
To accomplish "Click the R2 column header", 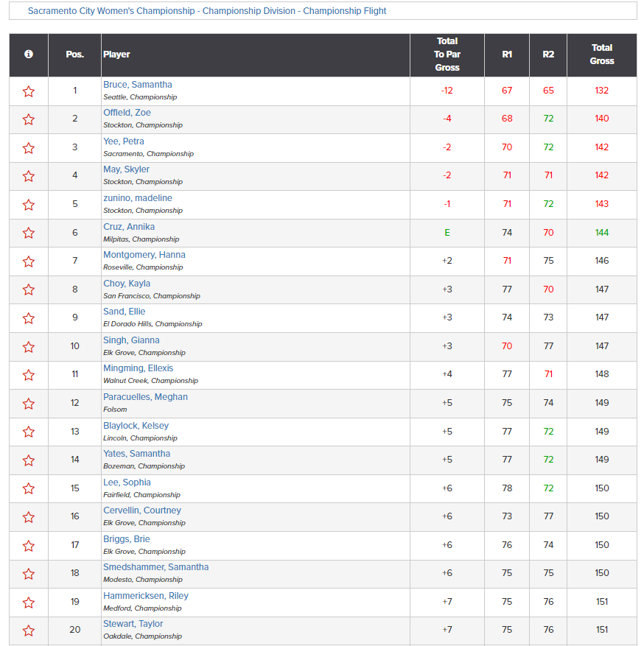I will click(547, 55).
